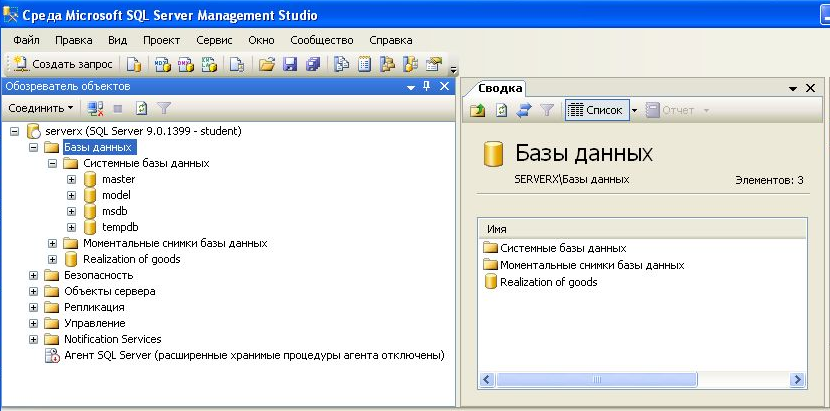The height and width of the screenshot is (411, 830).
Task: Open a new XMLA query icon
Action: pyautogui.click(x=209, y=65)
